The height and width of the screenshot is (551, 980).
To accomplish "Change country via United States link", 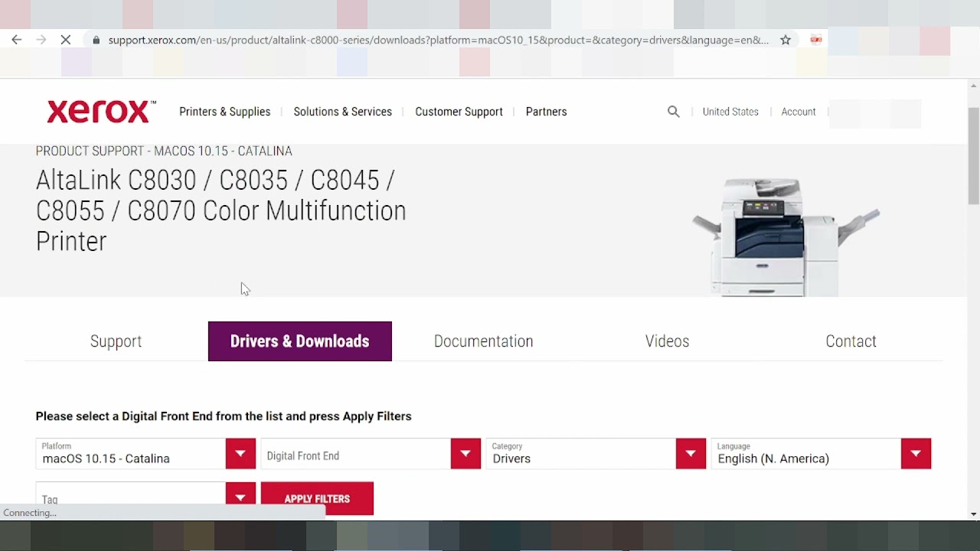I will click(730, 112).
